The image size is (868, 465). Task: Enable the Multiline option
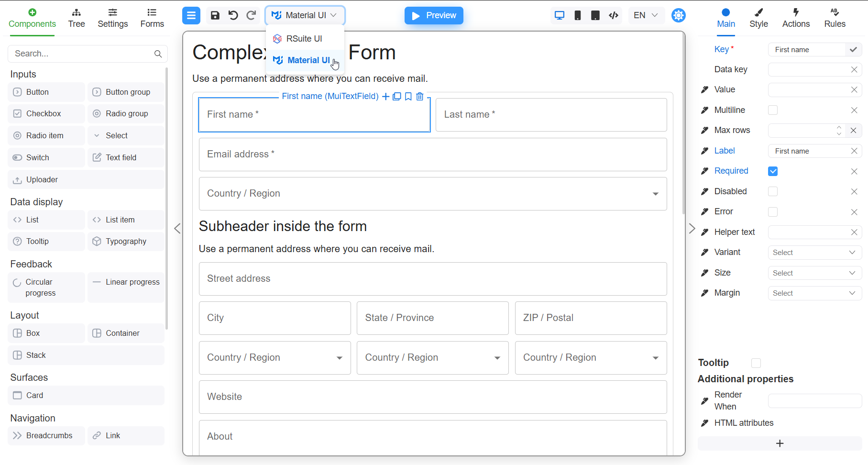coord(773,110)
